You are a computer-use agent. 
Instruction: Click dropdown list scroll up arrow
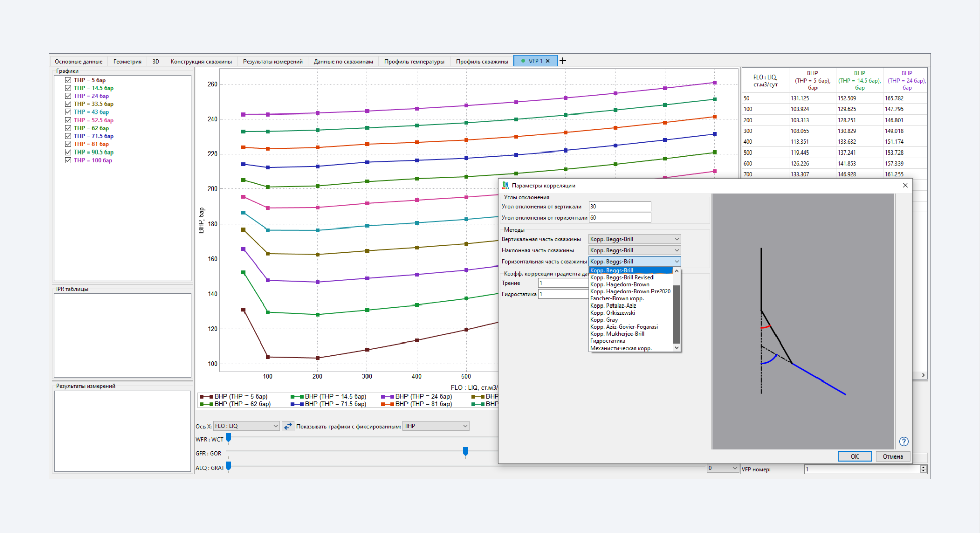point(677,271)
